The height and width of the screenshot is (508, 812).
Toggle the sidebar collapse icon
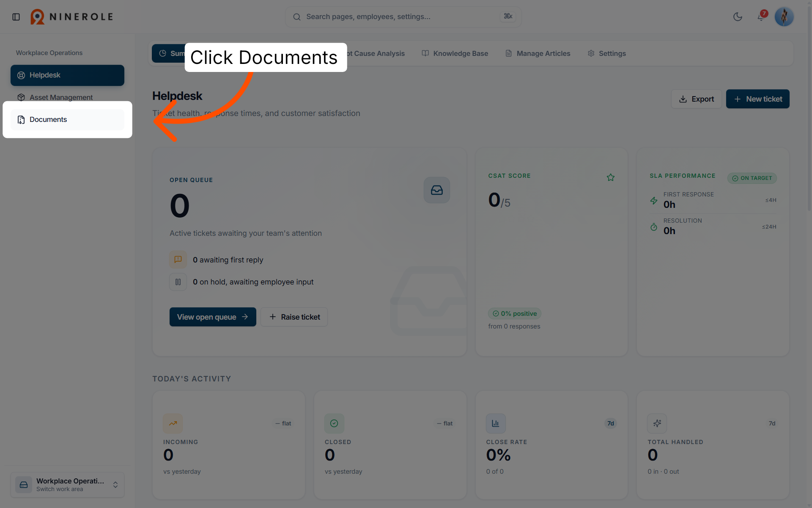tap(16, 17)
